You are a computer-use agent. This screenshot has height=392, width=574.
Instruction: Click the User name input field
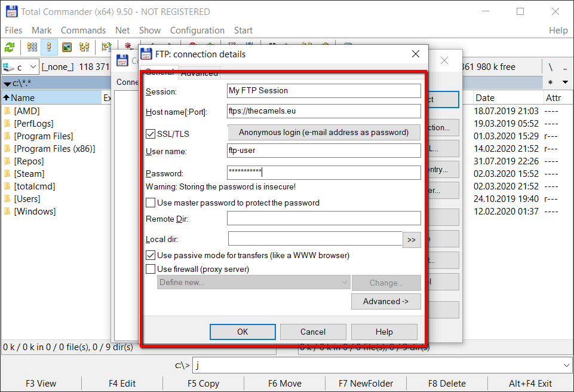[324, 150]
